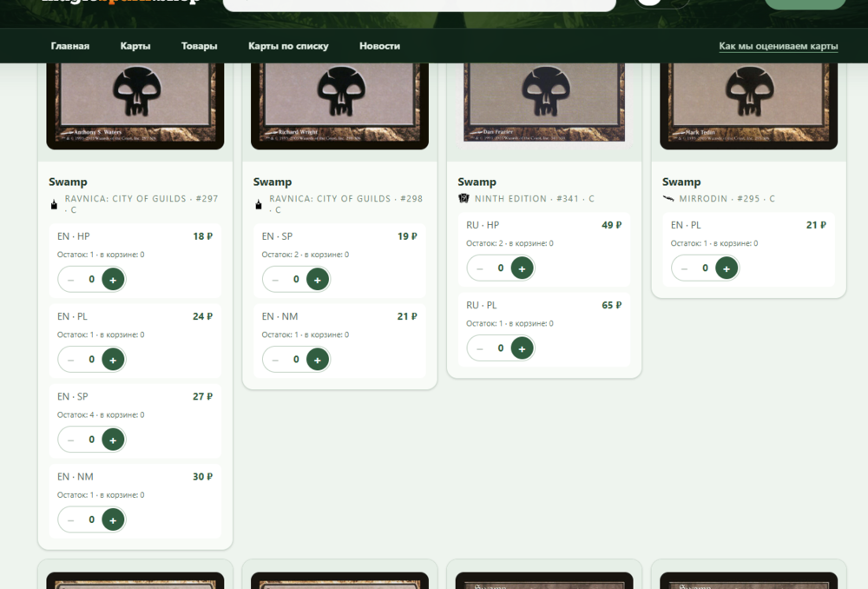Open Swamp card title for Mirrodin #295
This screenshot has width=868, height=589.
coord(681,182)
